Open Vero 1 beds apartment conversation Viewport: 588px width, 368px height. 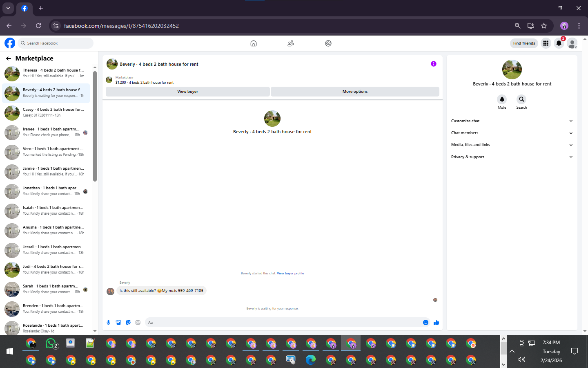click(x=46, y=152)
